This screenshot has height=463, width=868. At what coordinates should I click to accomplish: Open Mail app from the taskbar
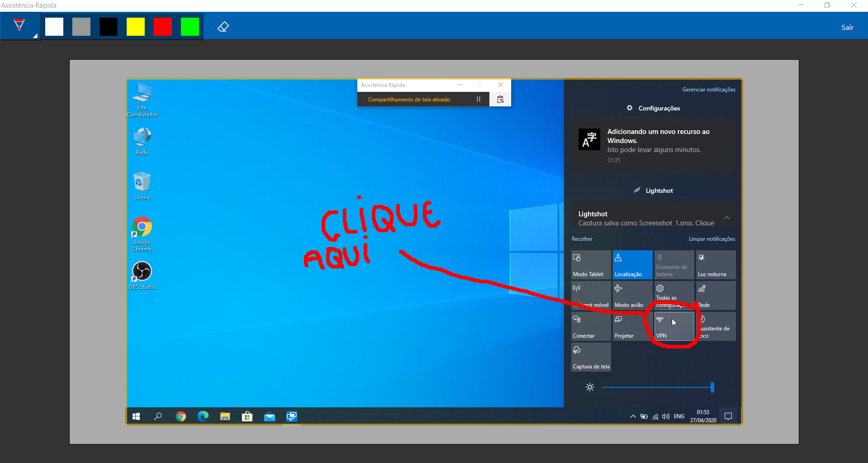click(270, 416)
